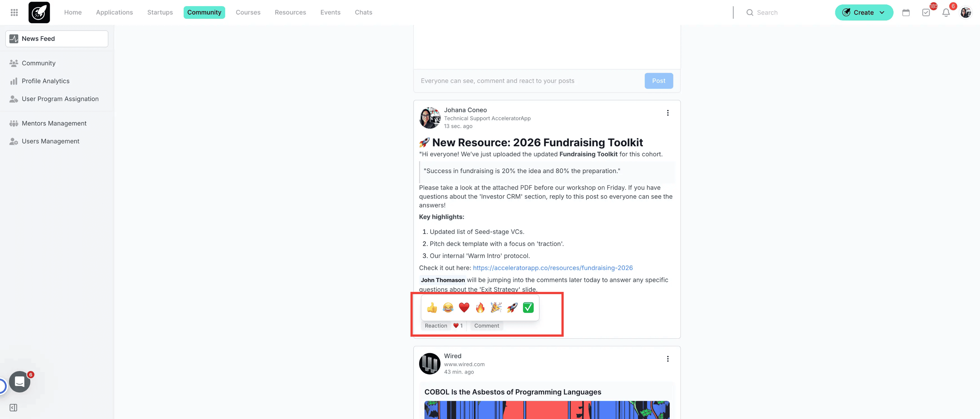Focus the Search field
This screenshot has width=980, height=419.
pyautogui.click(x=784, y=13)
